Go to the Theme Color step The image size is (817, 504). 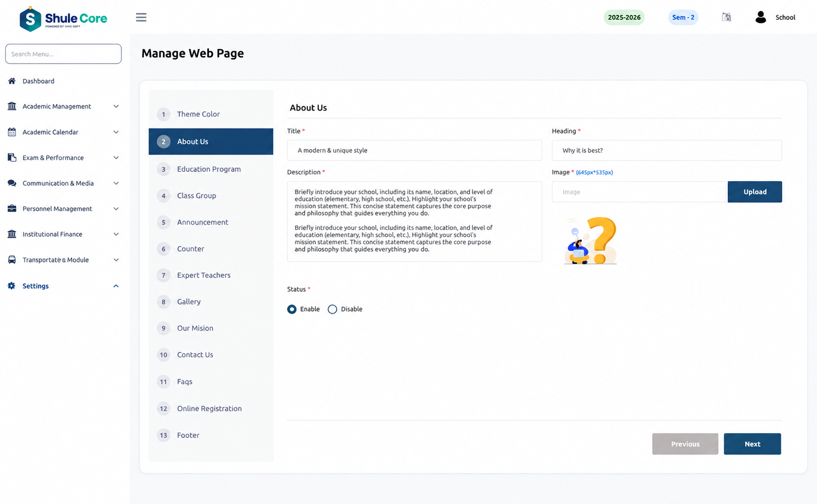point(211,114)
